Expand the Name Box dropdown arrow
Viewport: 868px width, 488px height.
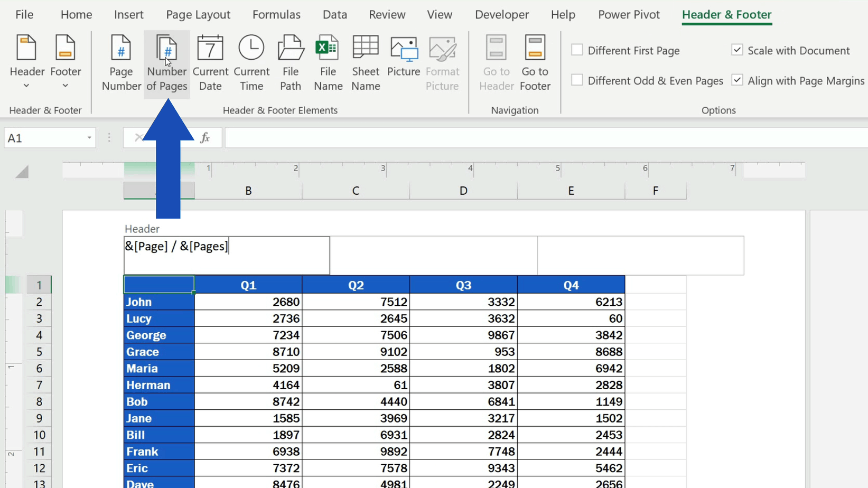(x=89, y=138)
